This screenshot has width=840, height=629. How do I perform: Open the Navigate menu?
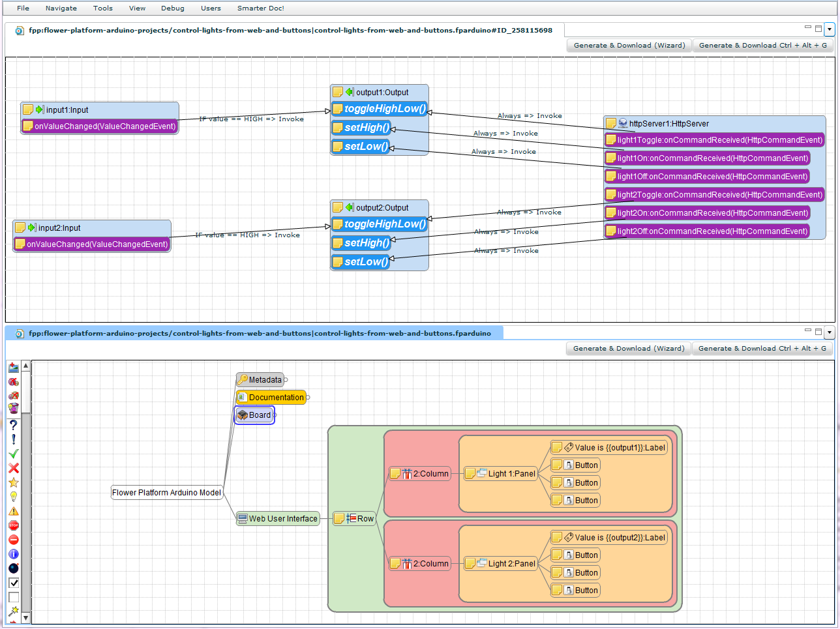tap(61, 8)
